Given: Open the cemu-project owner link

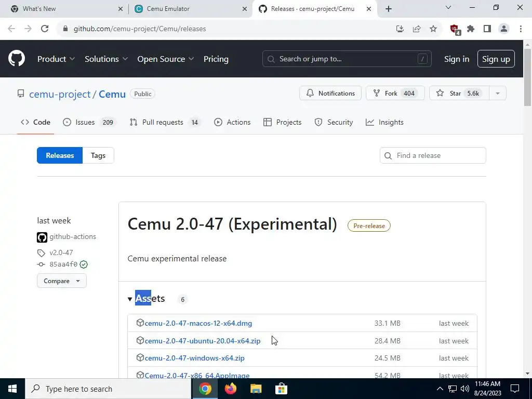Looking at the screenshot, I should click(60, 94).
